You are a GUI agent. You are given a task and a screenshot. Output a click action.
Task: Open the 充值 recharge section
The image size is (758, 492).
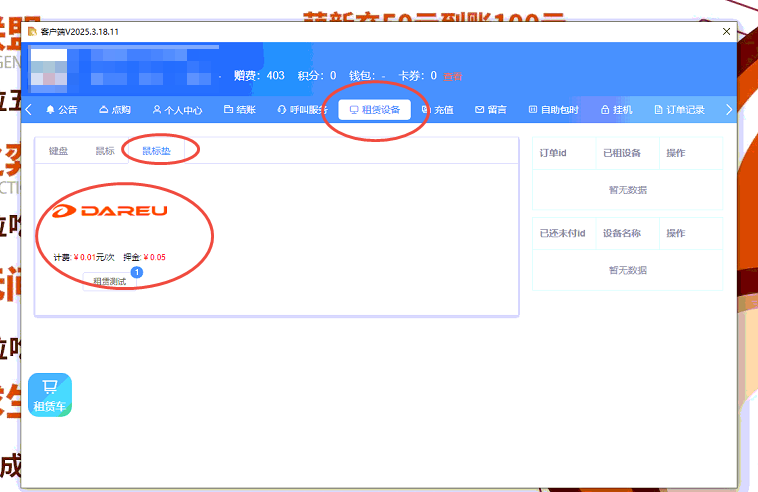pyautogui.click(x=437, y=110)
